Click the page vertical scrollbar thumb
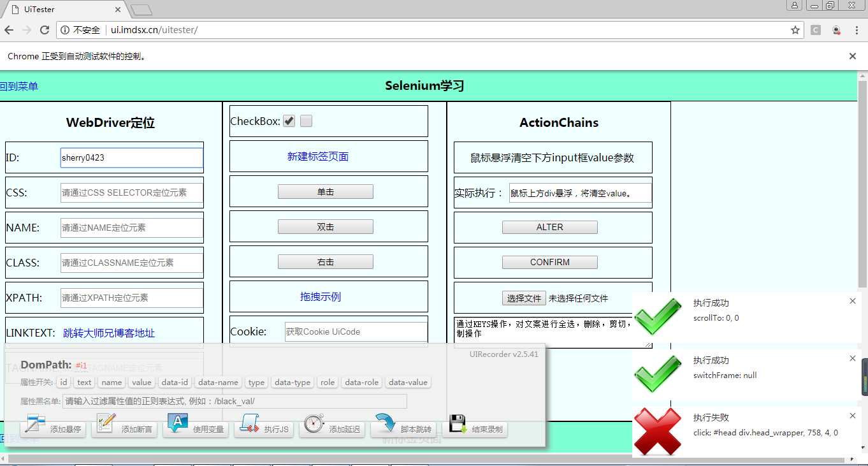This screenshot has width=868, height=466. pyautogui.click(x=863, y=184)
